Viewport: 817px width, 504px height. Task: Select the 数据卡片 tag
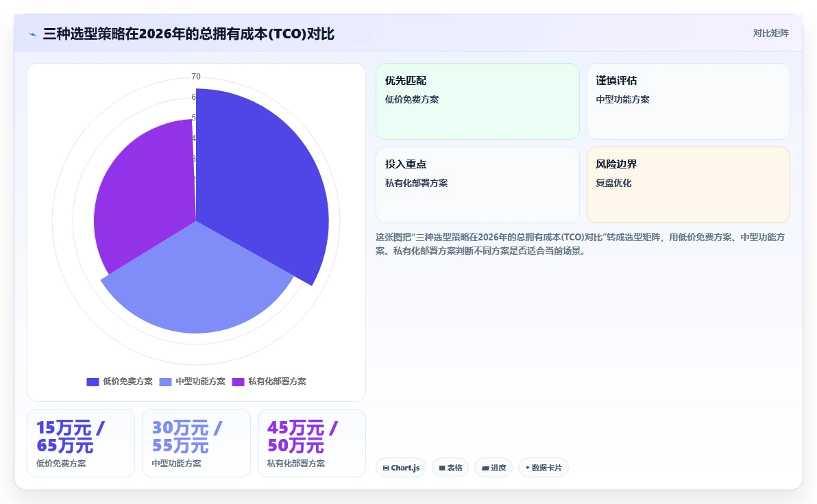[x=543, y=468]
